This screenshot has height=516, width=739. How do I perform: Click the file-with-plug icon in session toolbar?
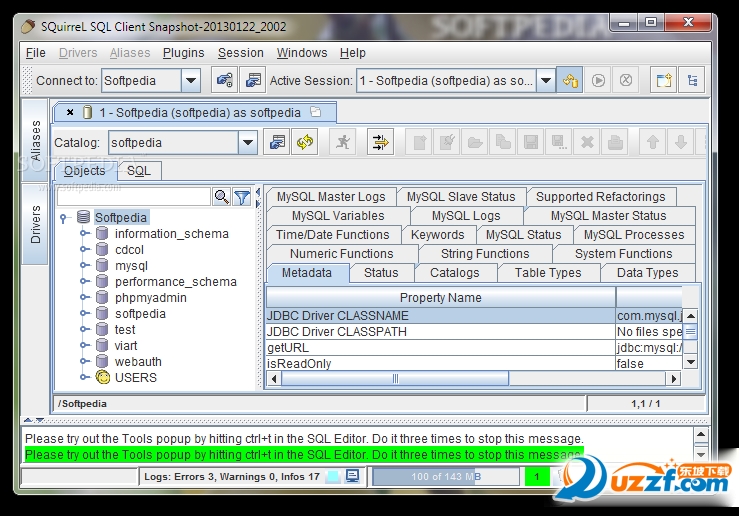[x=447, y=142]
